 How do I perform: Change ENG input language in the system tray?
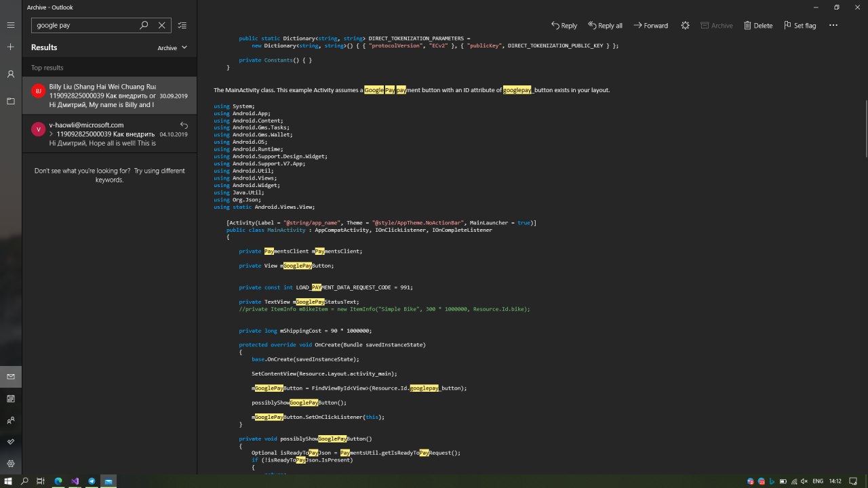pos(818,481)
